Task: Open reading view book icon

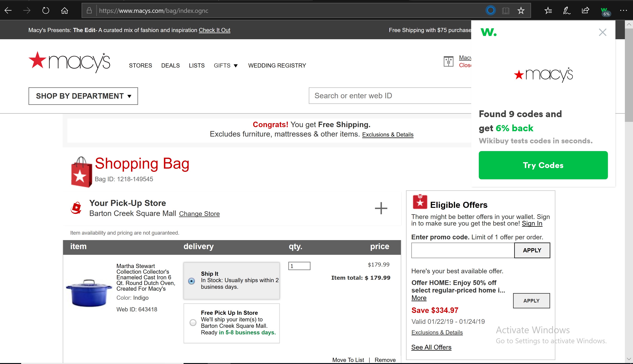Action: [x=506, y=11]
